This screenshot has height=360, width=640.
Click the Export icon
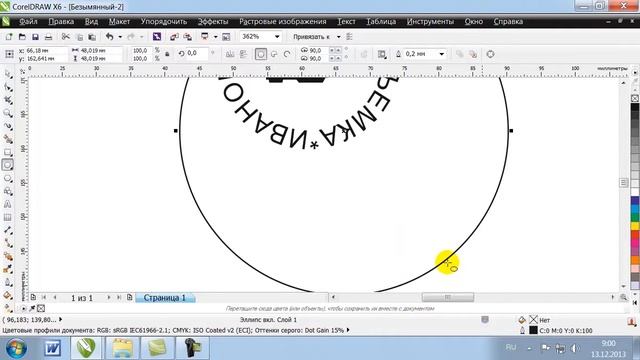point(187,37)
